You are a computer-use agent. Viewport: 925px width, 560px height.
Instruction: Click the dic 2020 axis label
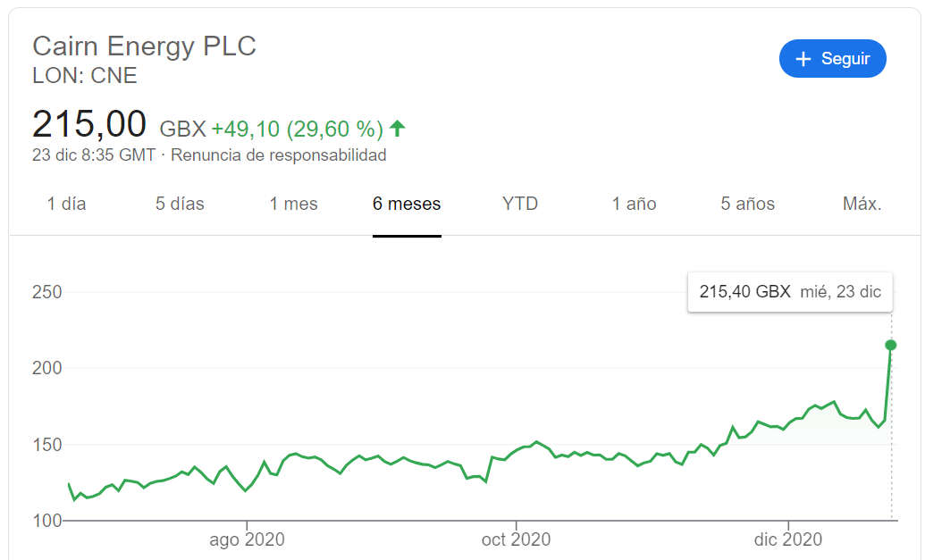tap(789, 540)
